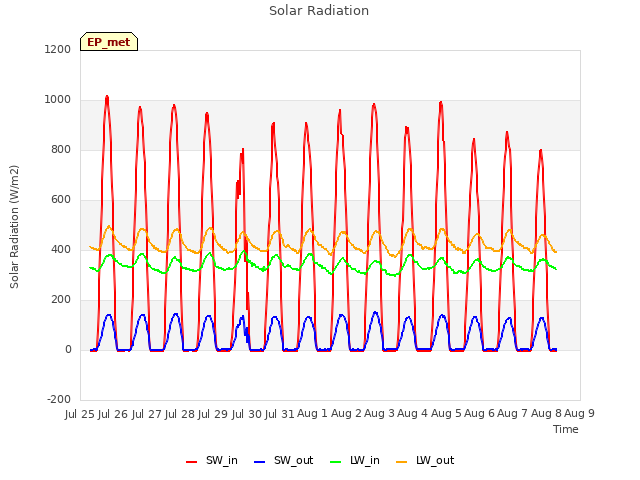
Task: Click the Jul 25 x-axis tick label
Action: (80, 414)
